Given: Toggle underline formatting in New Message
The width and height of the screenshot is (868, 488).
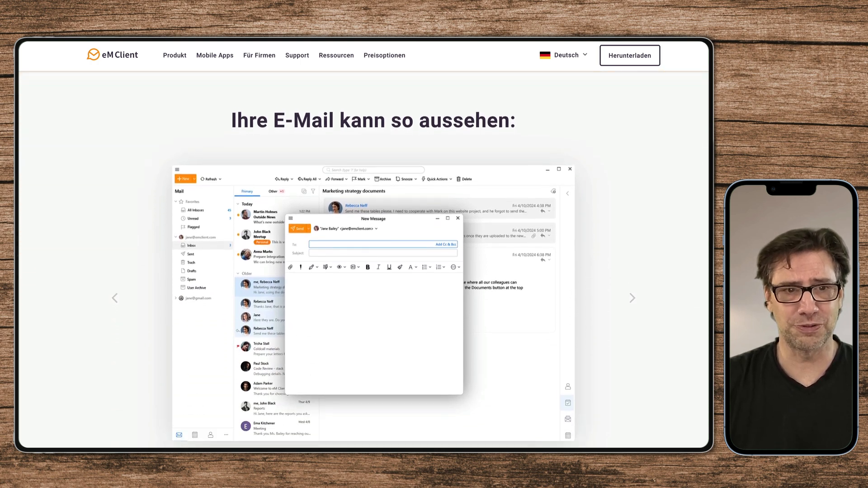Looking at the screenshot, I should tap(389, 267).
